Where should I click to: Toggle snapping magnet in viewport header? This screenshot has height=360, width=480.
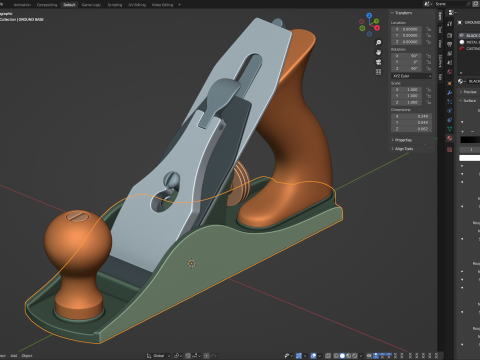pyautogui.click(x=188, y=356)
